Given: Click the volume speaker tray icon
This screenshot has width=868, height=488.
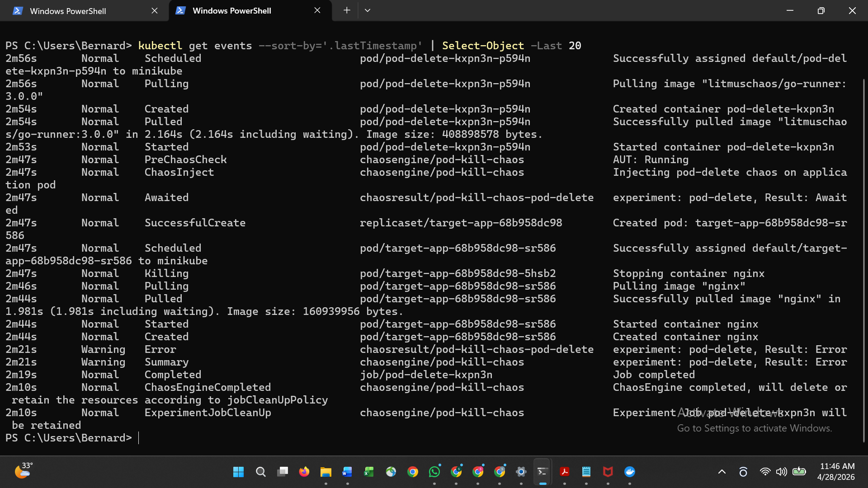Looking at the screenshot, I should click(x=782, y=472).
